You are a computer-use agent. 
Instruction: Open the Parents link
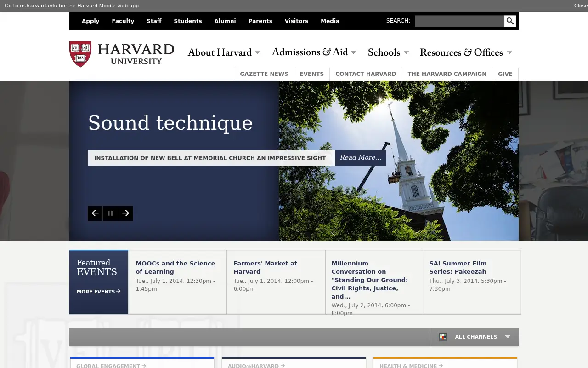point(260,21)
